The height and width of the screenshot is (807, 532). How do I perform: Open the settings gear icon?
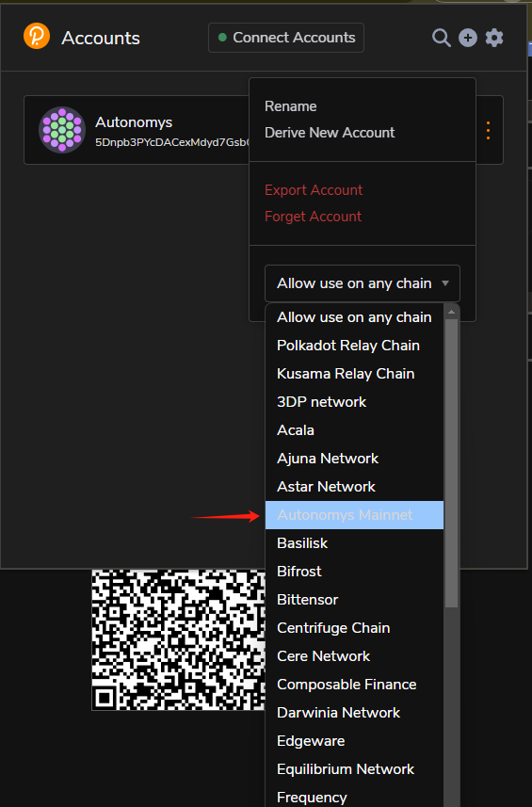point(494,38)
